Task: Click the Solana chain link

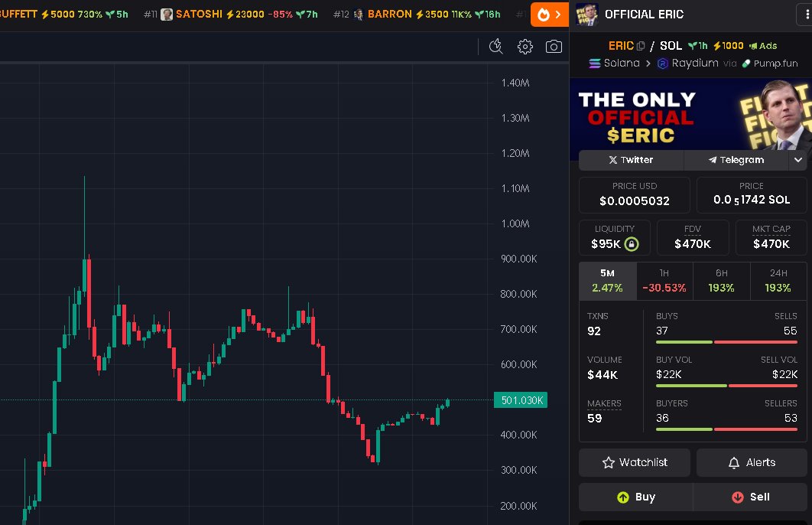Action: click(614, 64)
